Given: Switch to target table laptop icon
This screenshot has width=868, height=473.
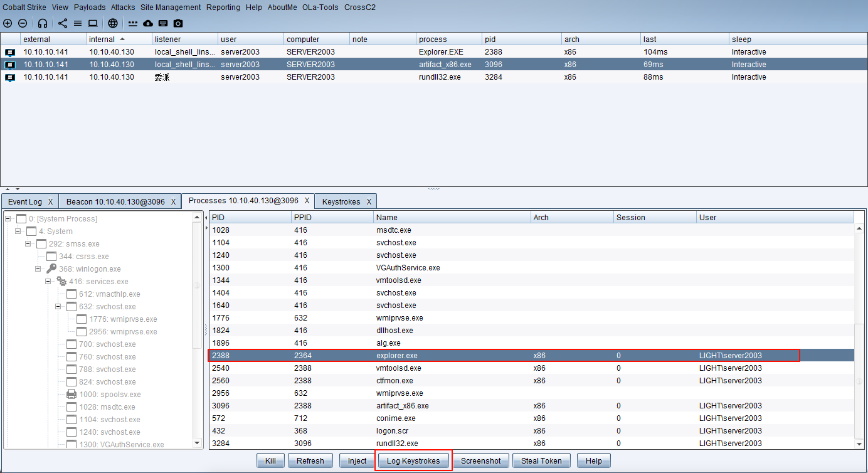Looking at the screenshot, I should [x=93, y=23].
